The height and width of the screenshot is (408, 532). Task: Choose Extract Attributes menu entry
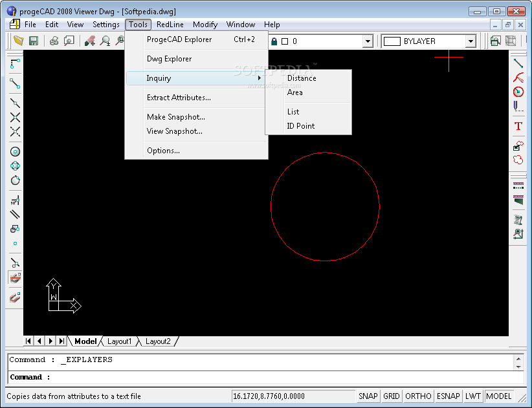coord(196,98)
